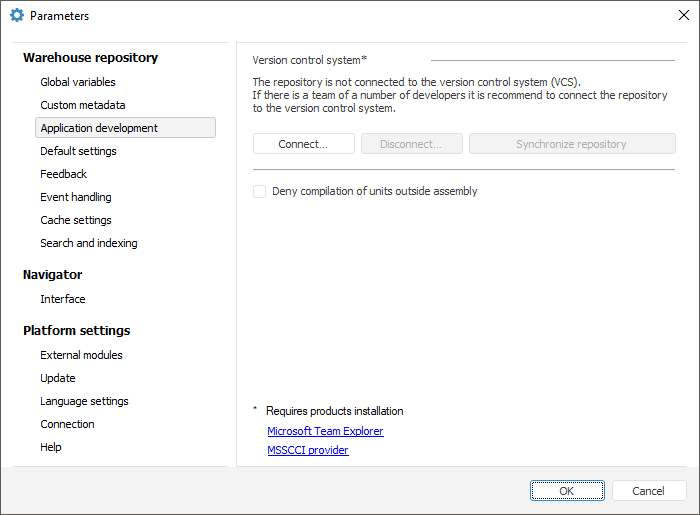Select Search and indexing item
Screen dimensions: 700x515
tap(89, 243)
